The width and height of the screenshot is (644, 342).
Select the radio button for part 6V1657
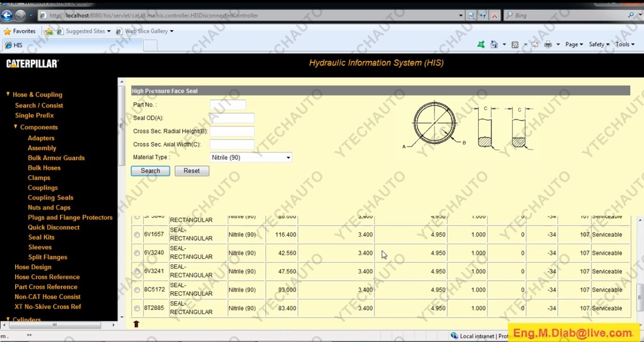(x=137, y=235)
